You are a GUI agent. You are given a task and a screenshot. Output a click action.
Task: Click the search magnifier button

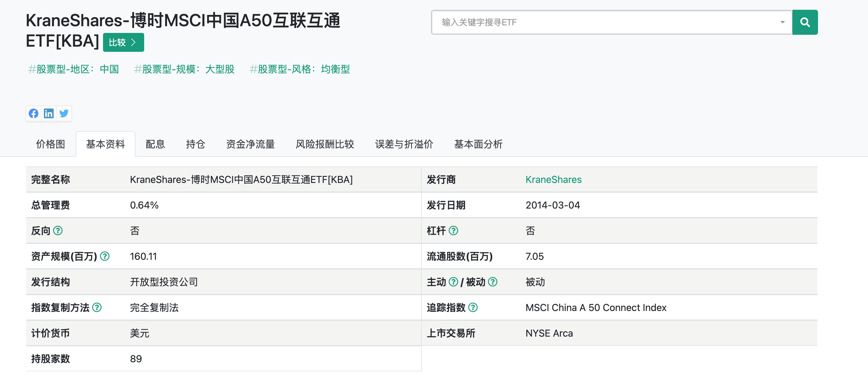pyautogui.click(x=805, y=22)
